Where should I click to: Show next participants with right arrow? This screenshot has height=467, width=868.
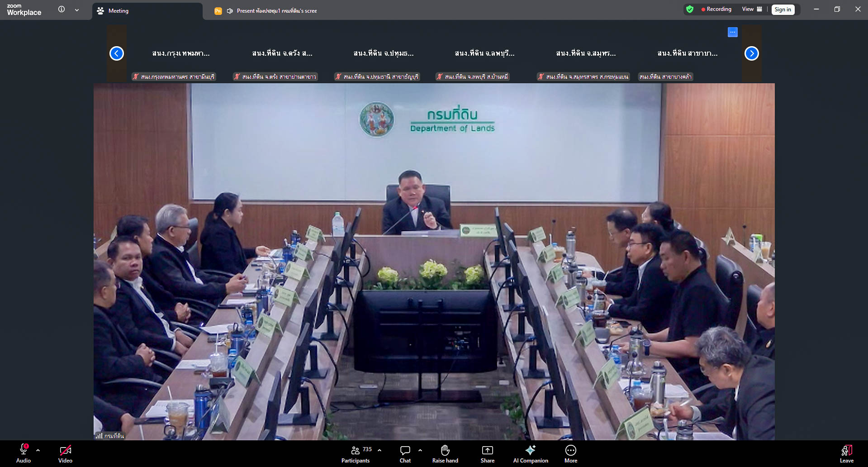point(751,53)
